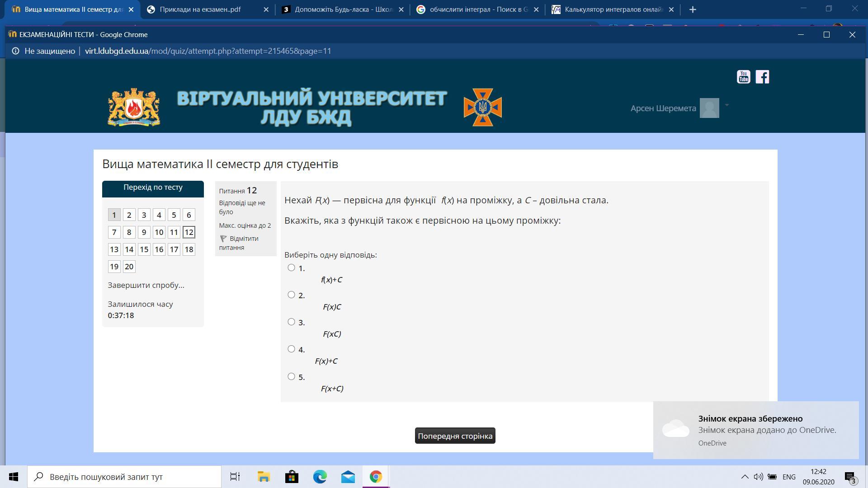Click the Попередня сторінка button
Viewport: 868px width, 488px height.
tap(455, 436)
